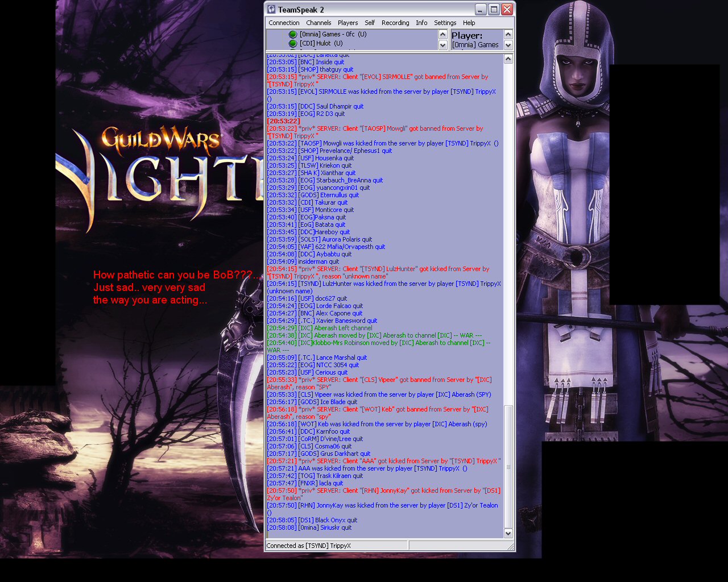This screenshot has width=728, height=582.
Task: Click log line '[EOG] Starbauch_BreAnna quit'
Action: (325, 180)
